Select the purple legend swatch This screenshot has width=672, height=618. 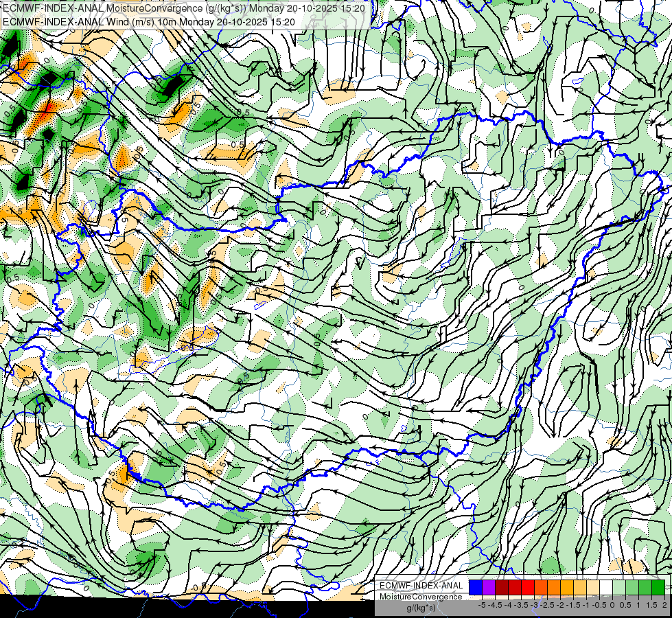pos(489,588)
